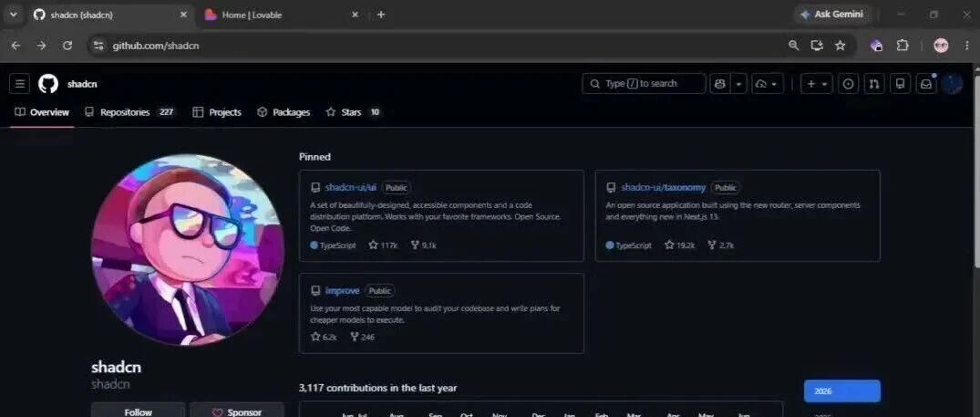Open the shadcn-ui/ui pinned repository
The image size is (980, 417).
tap(351, 188)
